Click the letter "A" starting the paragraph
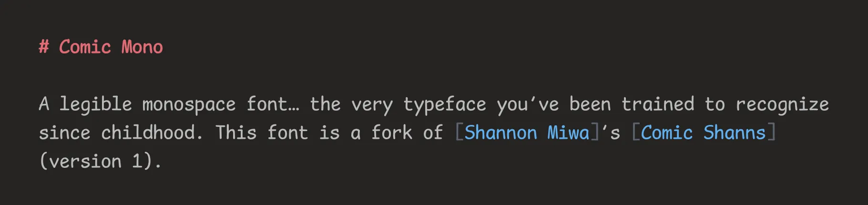The image size is (868, 205). tap(44, 104)
